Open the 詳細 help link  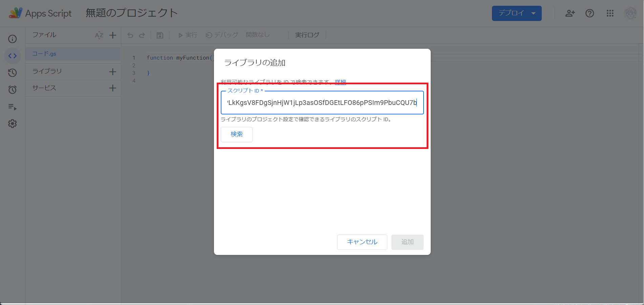[x=340, y=82]
